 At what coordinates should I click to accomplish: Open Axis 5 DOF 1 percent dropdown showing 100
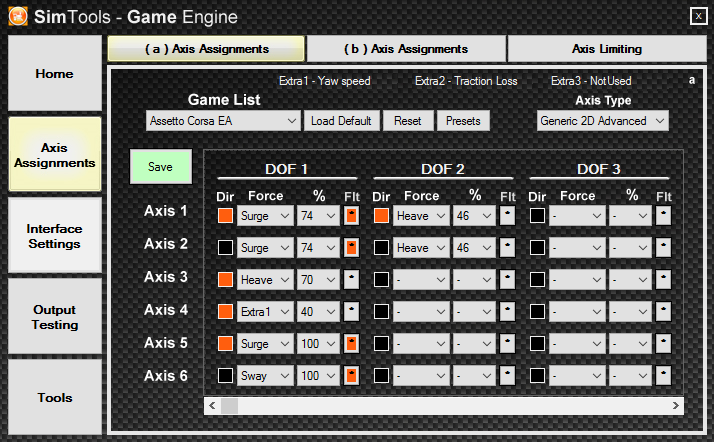click(x=318, y=344)
